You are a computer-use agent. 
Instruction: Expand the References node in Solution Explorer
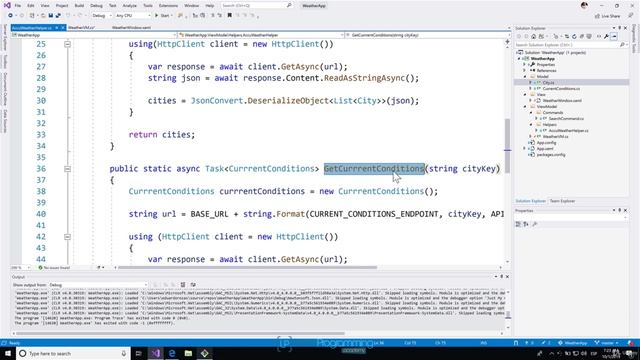coord(525,71)
